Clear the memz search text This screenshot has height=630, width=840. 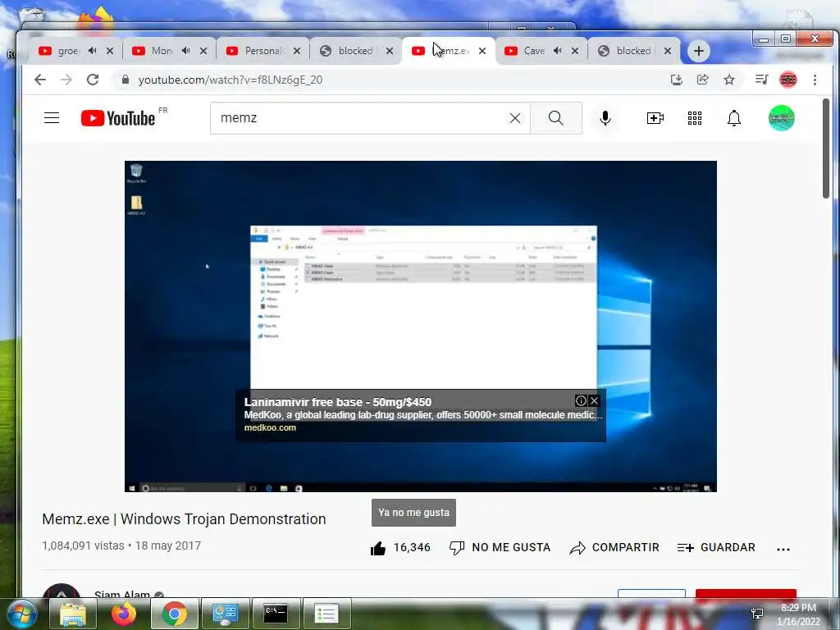pyautogui.click(x=515, y=118)
